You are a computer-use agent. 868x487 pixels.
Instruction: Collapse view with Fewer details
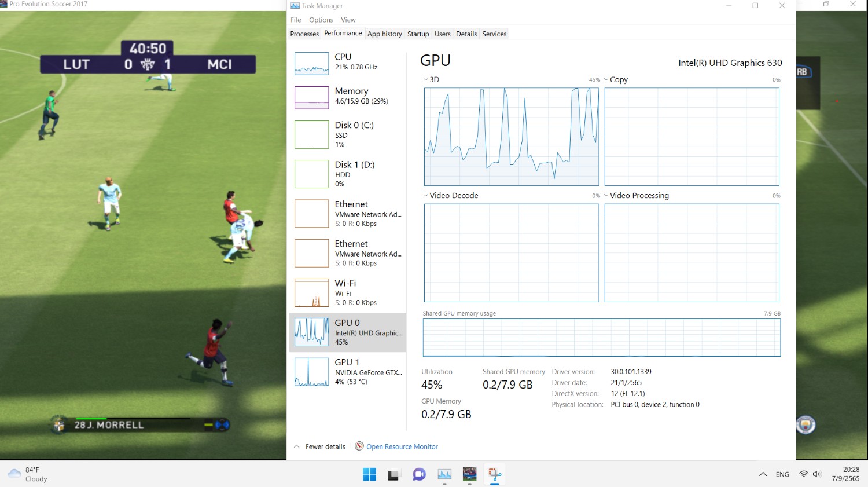coord(325,446)
